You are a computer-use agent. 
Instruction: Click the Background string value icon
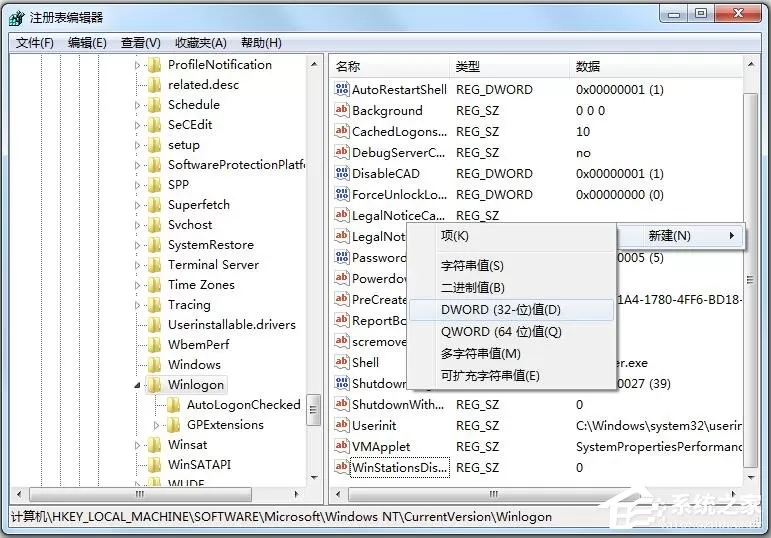click(341, 110)
